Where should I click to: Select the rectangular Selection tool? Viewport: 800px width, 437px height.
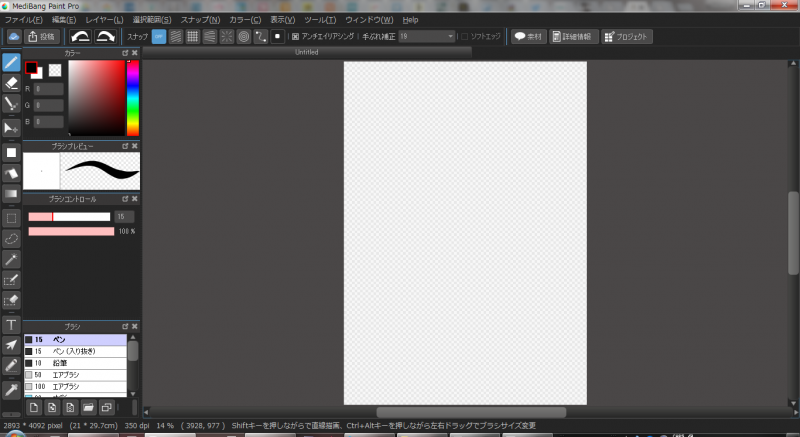coord(11,218)
